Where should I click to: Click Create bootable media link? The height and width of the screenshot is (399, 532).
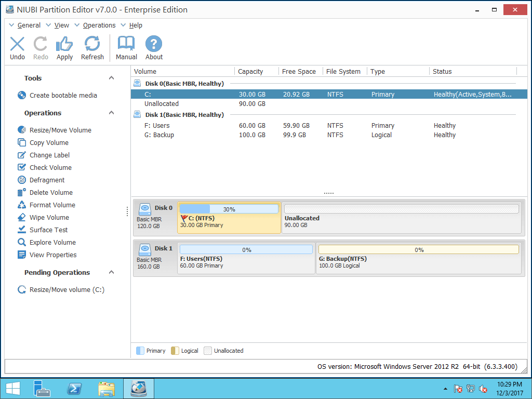63,96
